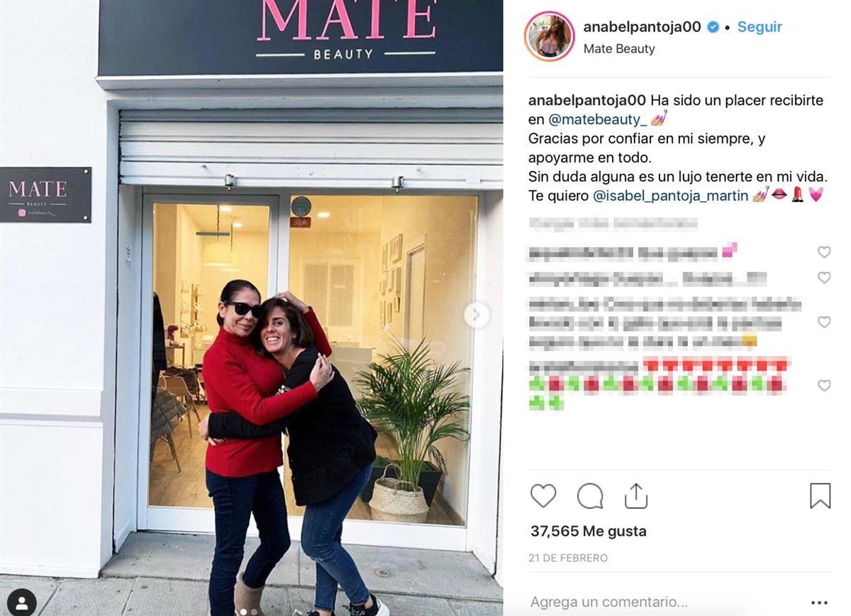Save the post with the bookmark icon

click(820, 495)
